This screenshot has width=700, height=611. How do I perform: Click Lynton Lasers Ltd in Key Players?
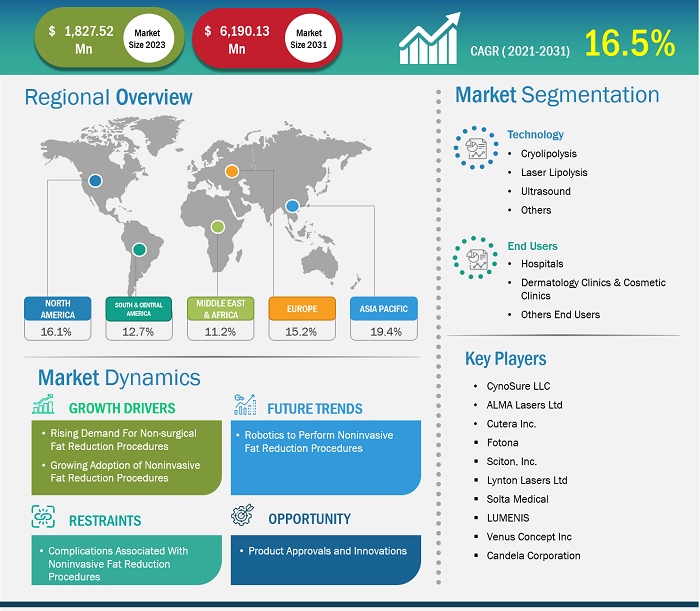click(x=527, y=480)
